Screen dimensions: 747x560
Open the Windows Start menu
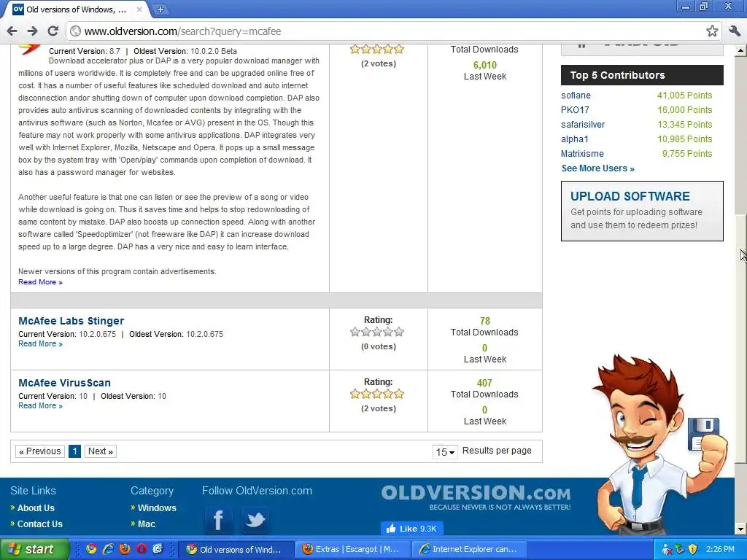tap(34, 550)
